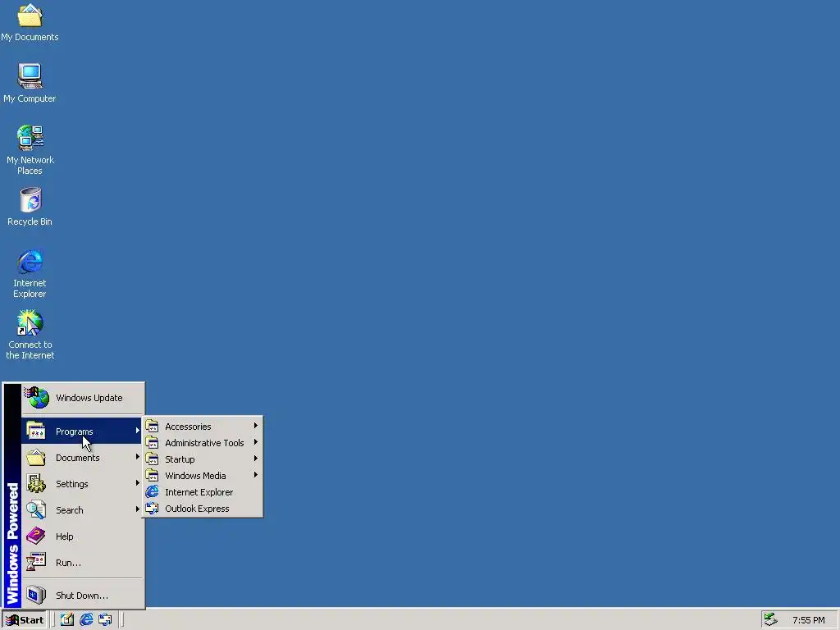
Task: Click the Help book icon in Start menu
Action: [36, 536]
